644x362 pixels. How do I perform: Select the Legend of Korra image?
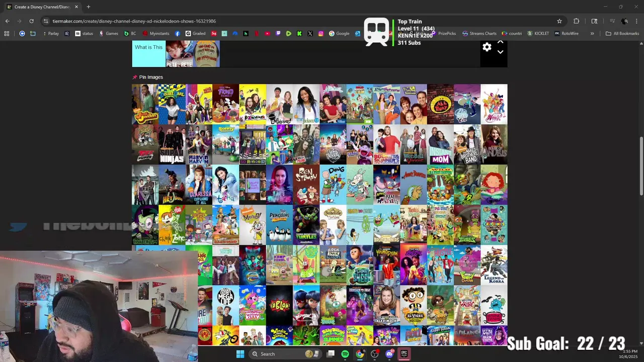click(494, 265)
